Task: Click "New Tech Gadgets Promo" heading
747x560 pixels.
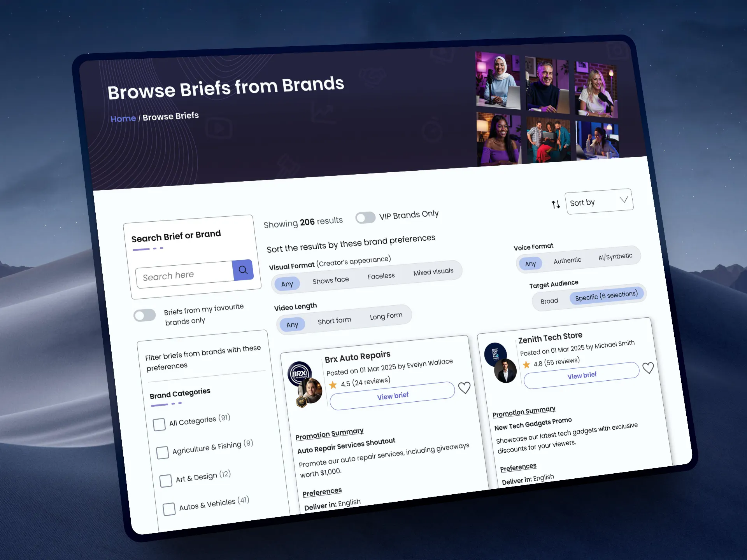Action: [x=533, y=424]
